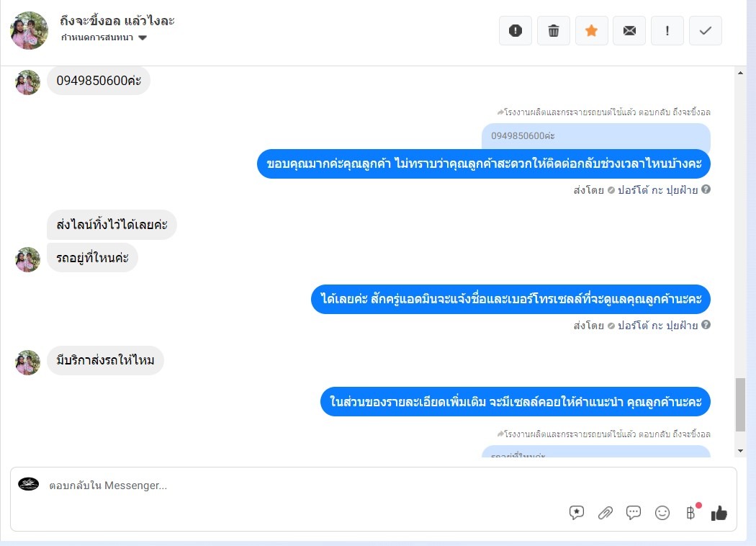This screenshot has height=546, width=756.
Task: Toggle the orange star follow-up flag
Action: (592, 30)
